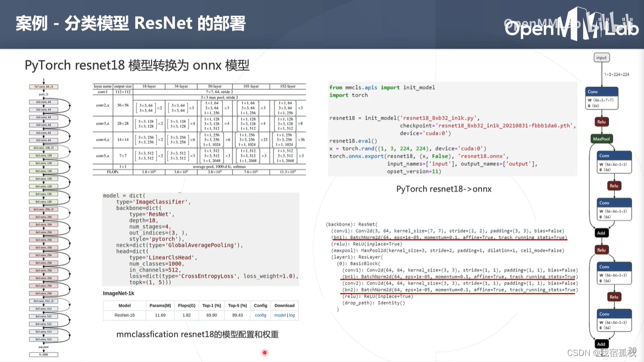Screen dimensions: 644x362
Task: Open the model download link
Action: tap(280, 315)
